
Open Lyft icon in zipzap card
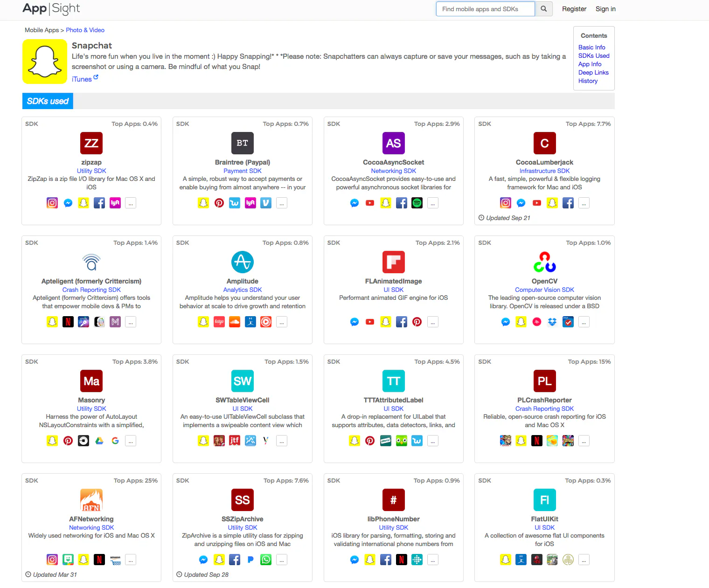115,203
